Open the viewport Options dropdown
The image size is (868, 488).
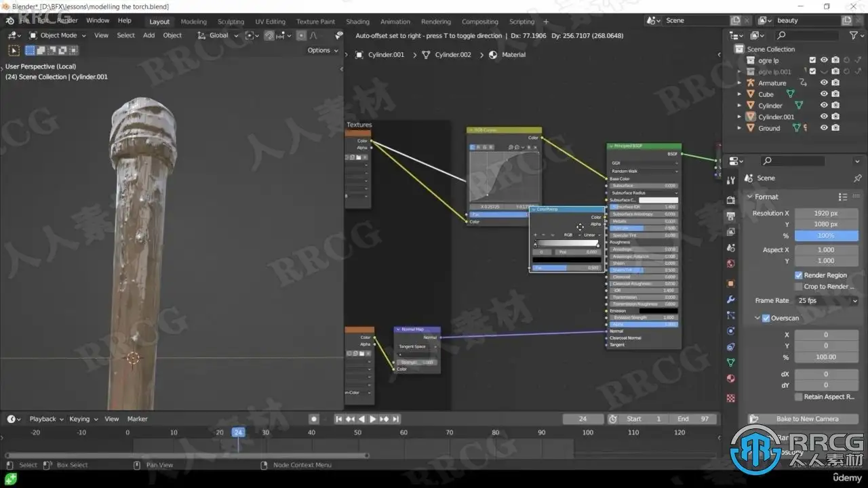point(322,50)
